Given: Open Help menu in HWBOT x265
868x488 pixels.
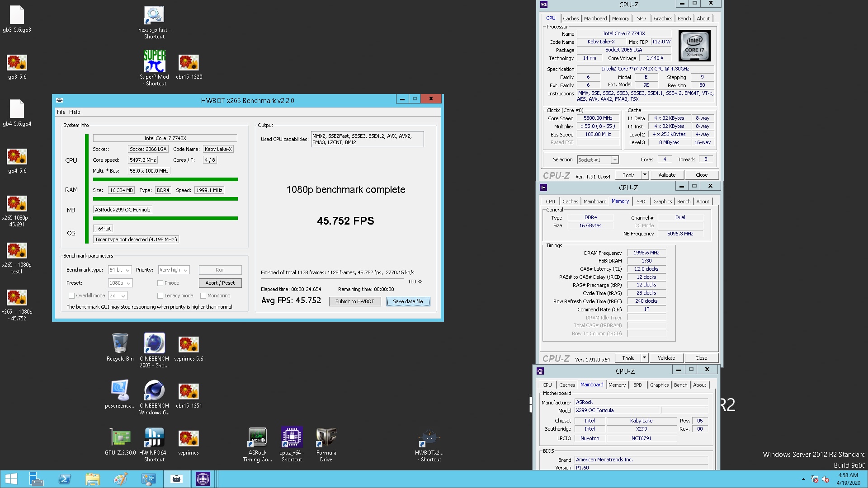Looking at the screenshot, I should coord(75,112).
